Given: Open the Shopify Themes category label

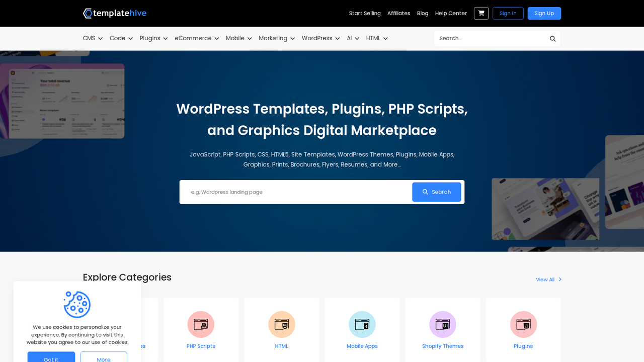Looking at the screenshot, I should click(443, 346).
